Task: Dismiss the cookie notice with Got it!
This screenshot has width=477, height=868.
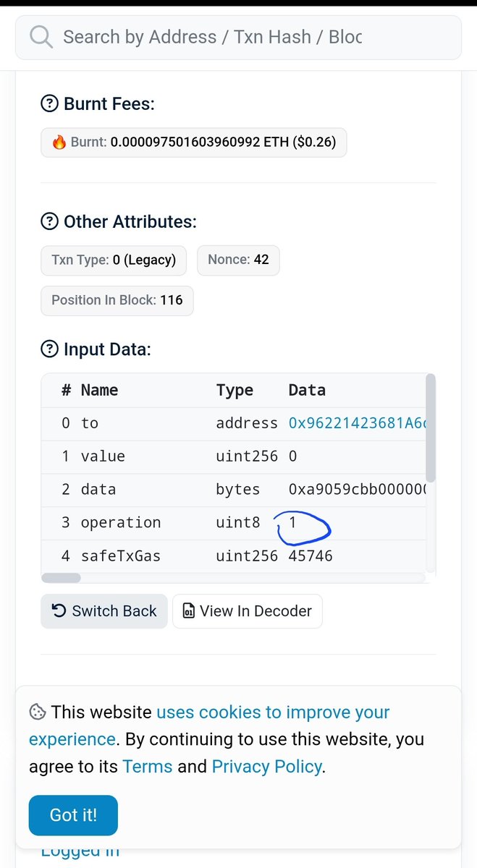Action: [x=73, y=815]
